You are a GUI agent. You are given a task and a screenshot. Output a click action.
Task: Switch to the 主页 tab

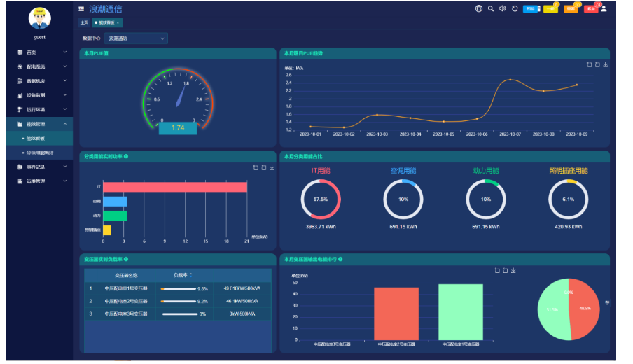click(x=84, y=22)
